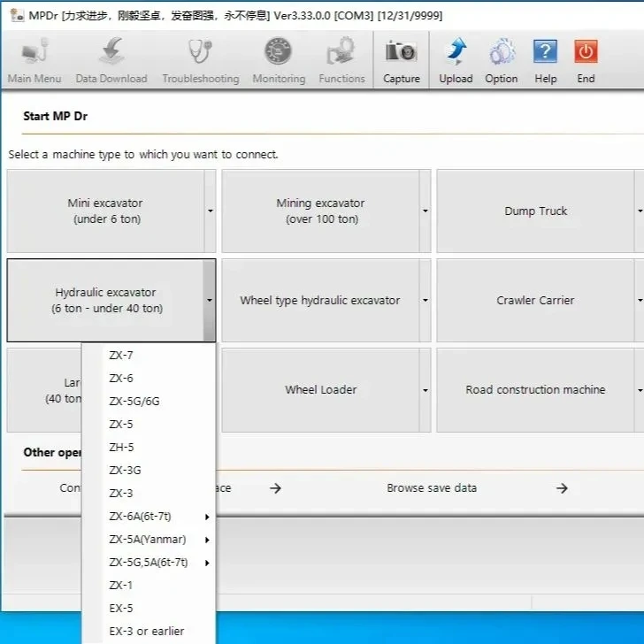This screenshot has width=644, height=644.
Task: Select Hydraulic excavator (6 ton - under 40 ton)
Action: (x=105, y=300)
